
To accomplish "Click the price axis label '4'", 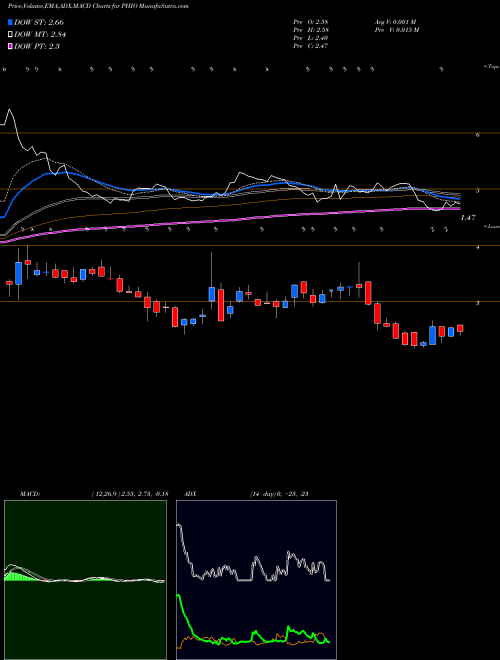I will coord(477,248).
